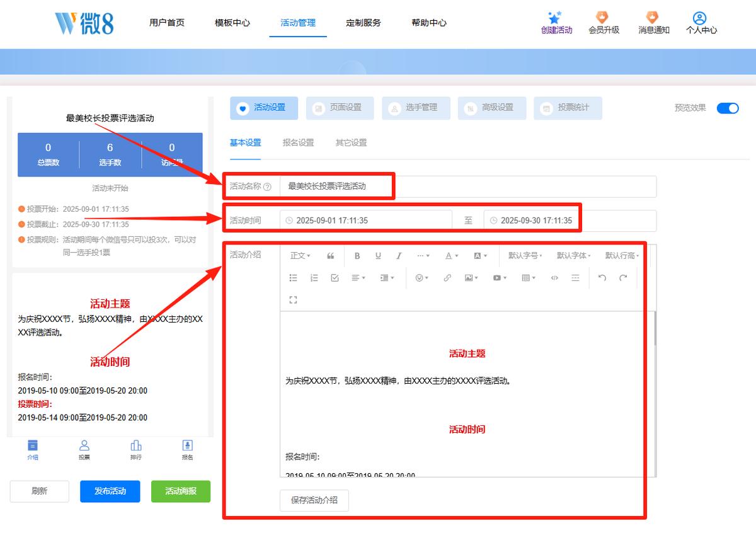This screenshot has width=756, height=533.
Task: Expand the text alignment dropdown
Action: (x=358, y=278)
